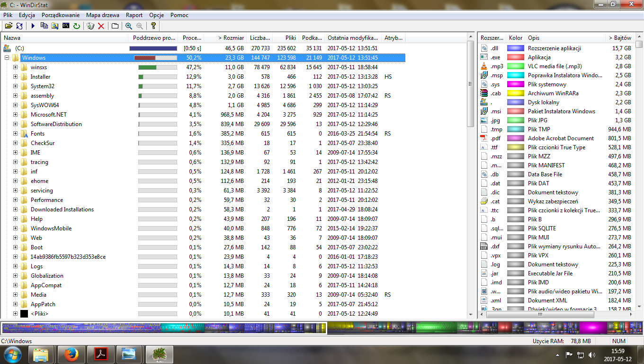Open the Raport menu
The height and width of the screenshot is (364, 644).
[x=134, y=15]
